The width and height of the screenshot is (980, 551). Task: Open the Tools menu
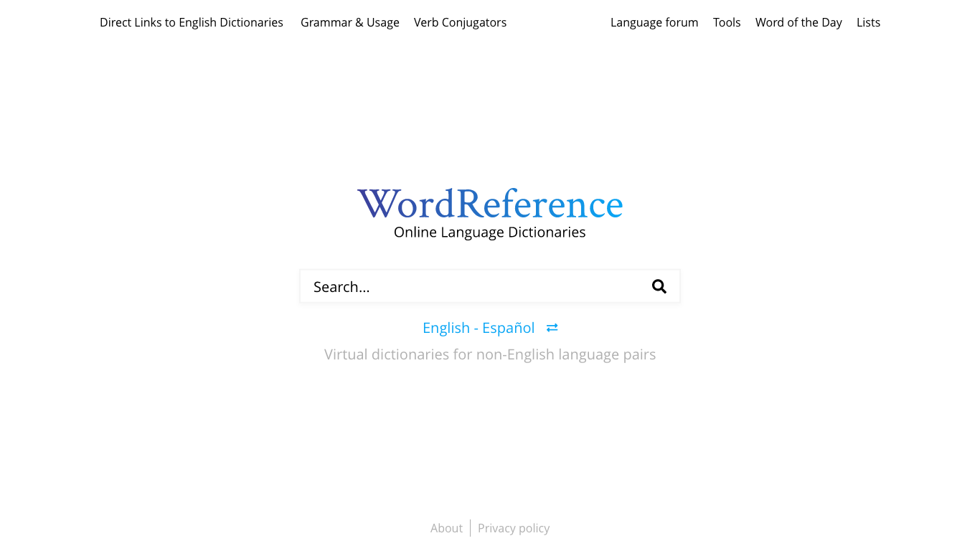(727, 22)
